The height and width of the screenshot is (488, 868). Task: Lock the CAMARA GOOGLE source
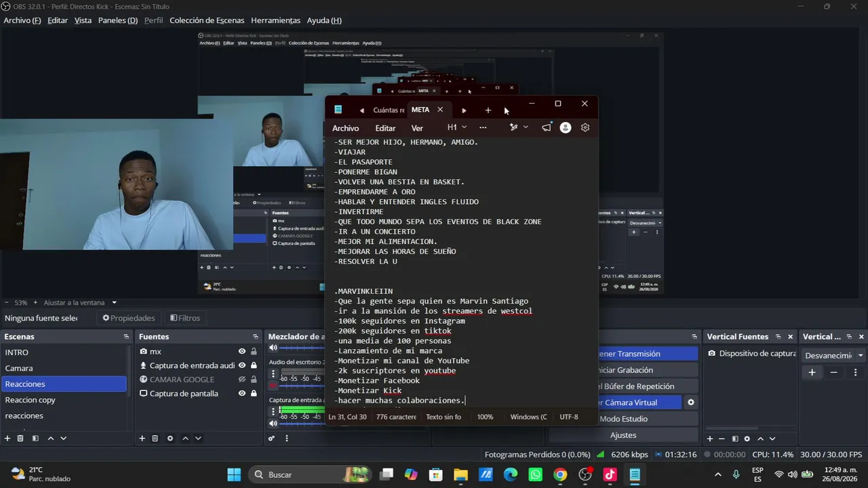(254, 380)
